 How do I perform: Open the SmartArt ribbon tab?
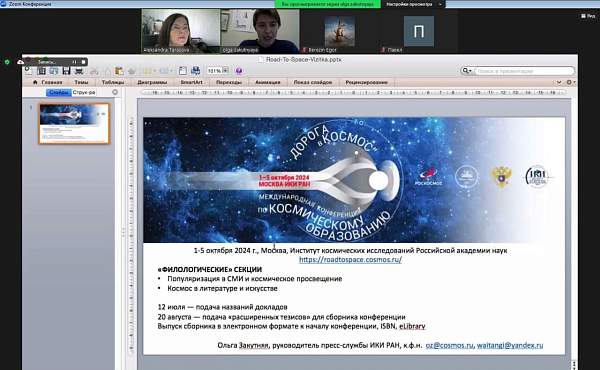[191, 82]
